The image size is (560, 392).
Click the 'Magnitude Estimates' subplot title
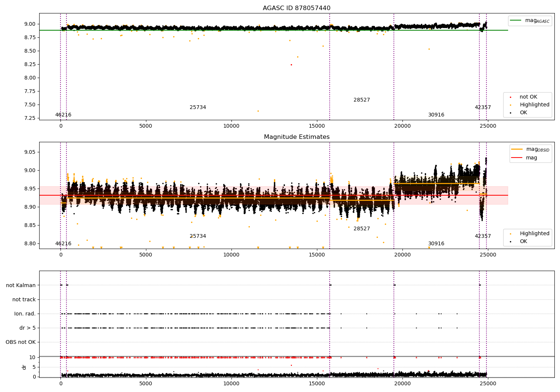tap(296, 137)
